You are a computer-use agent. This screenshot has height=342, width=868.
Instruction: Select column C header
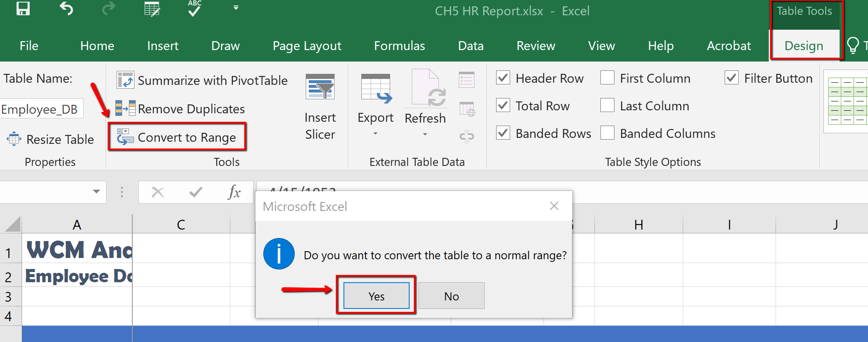pyautogui.click(x=181, y=224)
